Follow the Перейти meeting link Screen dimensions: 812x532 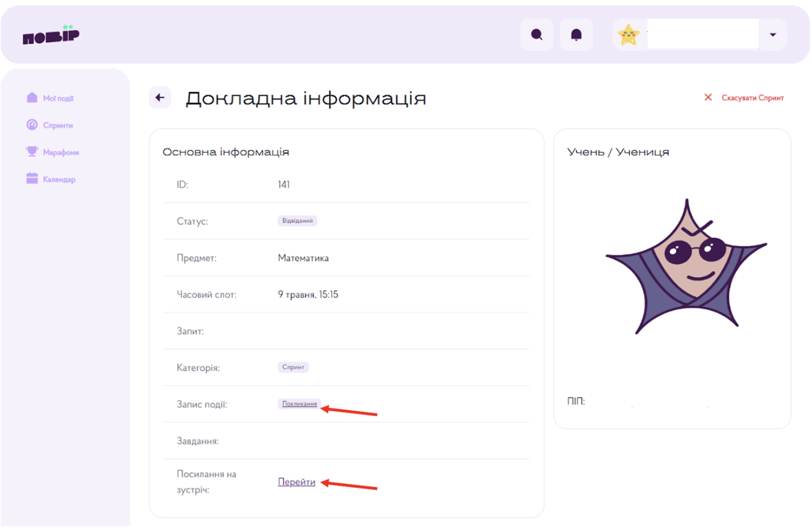tap(296, 482)
